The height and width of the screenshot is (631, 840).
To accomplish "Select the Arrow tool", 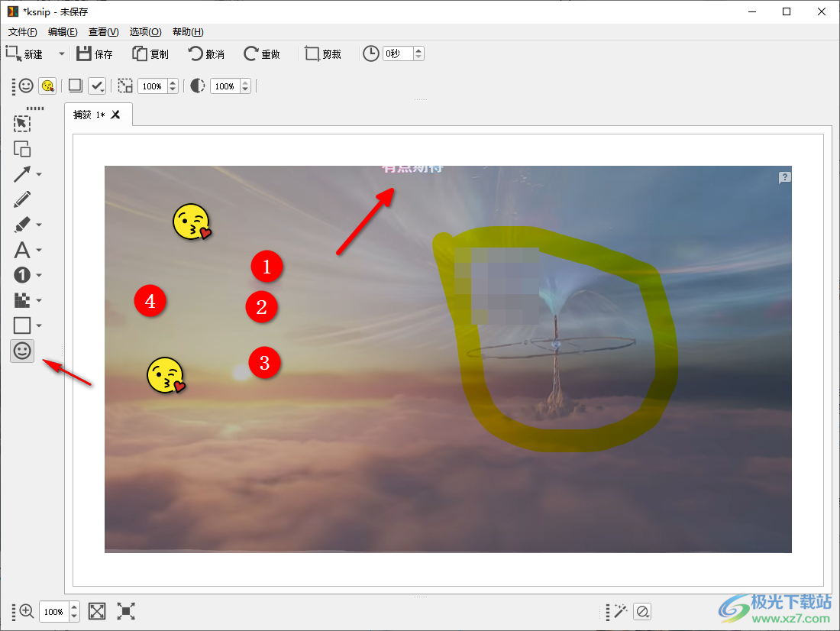I will [x=22, y=174].
